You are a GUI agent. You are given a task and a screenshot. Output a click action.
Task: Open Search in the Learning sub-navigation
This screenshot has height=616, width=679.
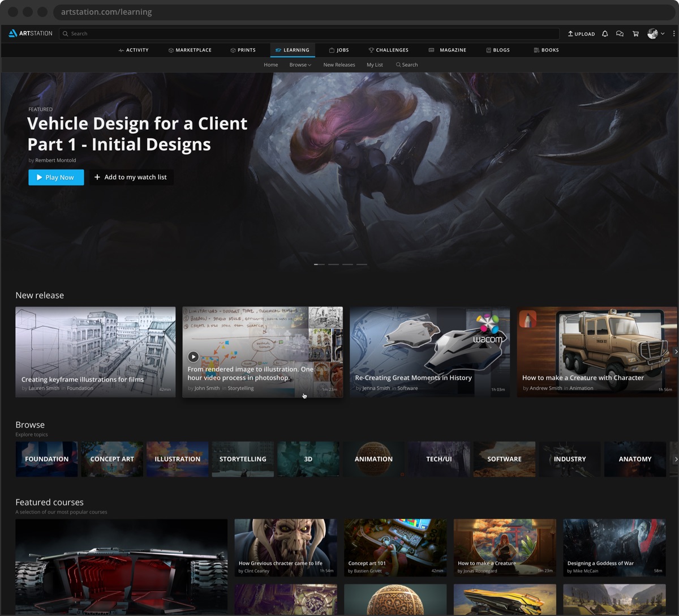click(406, 65)
